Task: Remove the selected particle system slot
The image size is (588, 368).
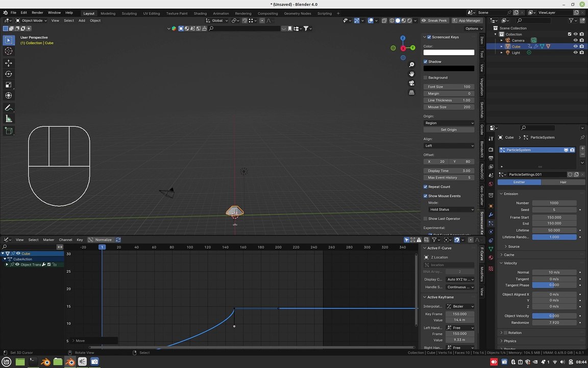Action: 582,154
